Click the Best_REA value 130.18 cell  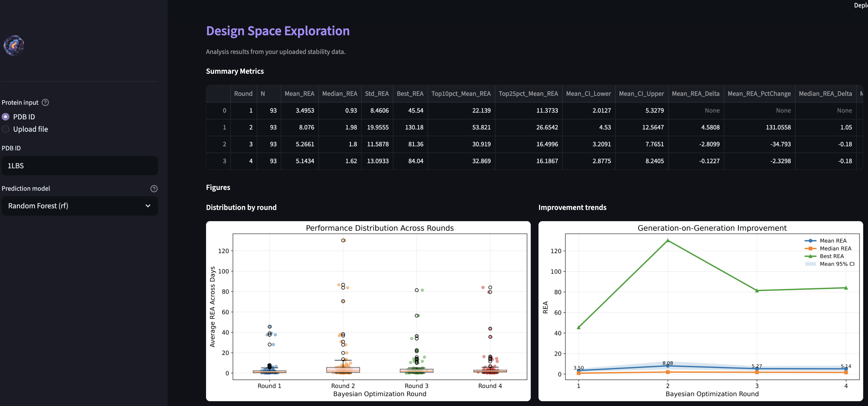(x=414, y=127)
